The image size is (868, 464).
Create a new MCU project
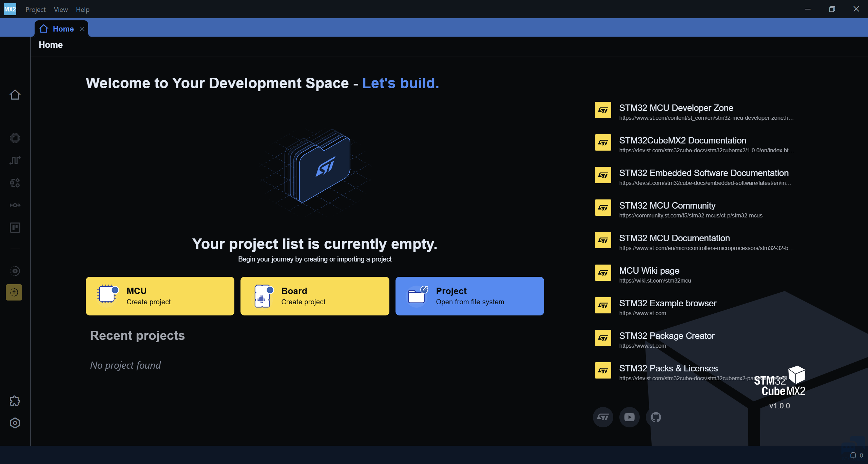160,296
